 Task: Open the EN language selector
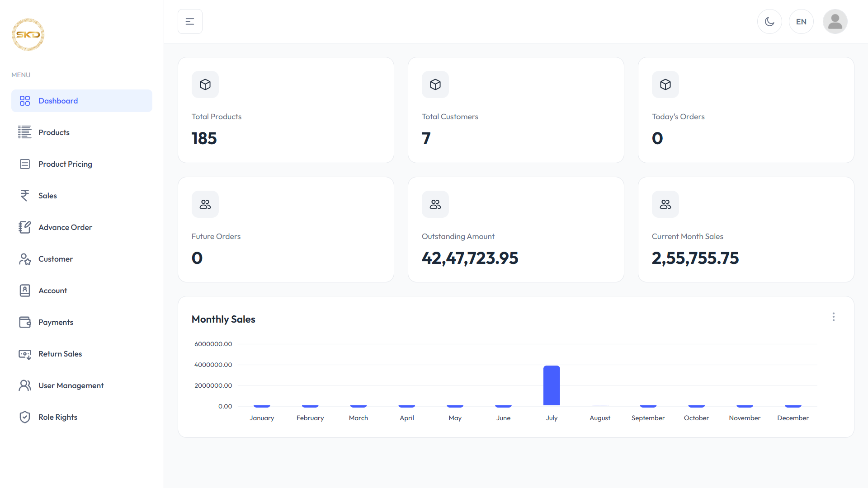coord(801,22)
